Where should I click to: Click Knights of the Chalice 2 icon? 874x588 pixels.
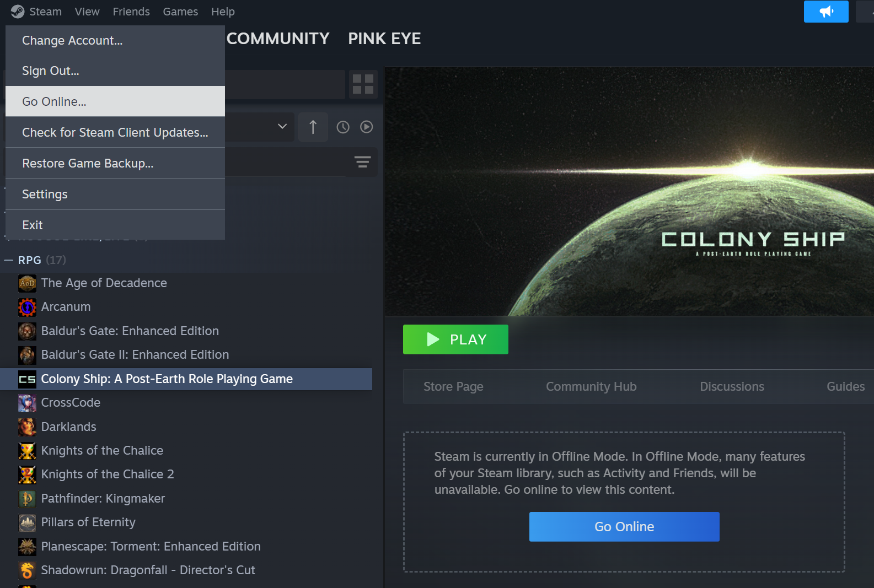coord(27,474)
